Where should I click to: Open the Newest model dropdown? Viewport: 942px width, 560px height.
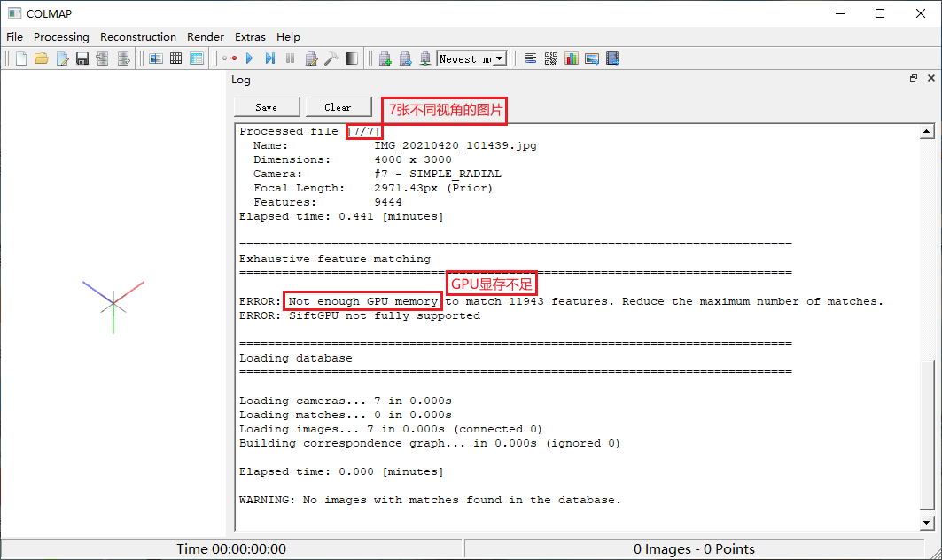[471, 58]
